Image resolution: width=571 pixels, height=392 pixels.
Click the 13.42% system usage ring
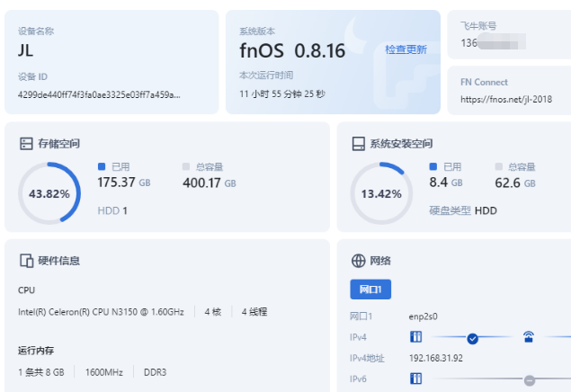point(381,193)
